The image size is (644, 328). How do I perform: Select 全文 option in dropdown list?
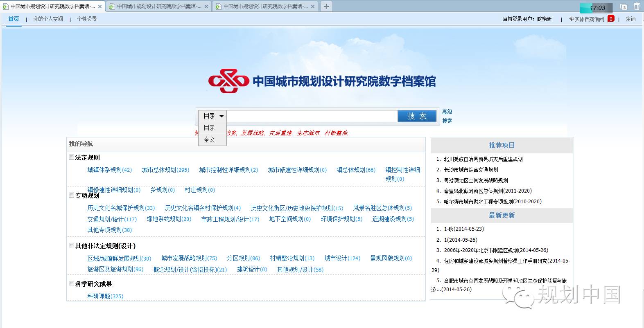click(212, 139)
